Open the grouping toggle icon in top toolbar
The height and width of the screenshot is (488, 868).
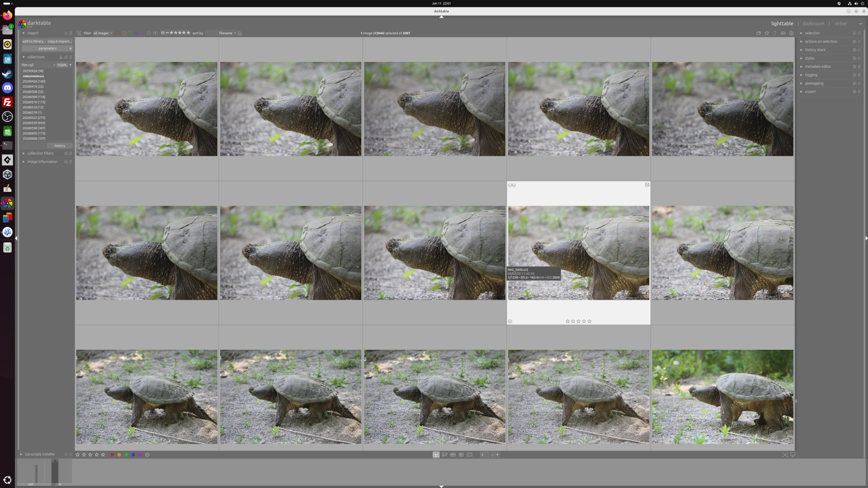coord(759,33)
